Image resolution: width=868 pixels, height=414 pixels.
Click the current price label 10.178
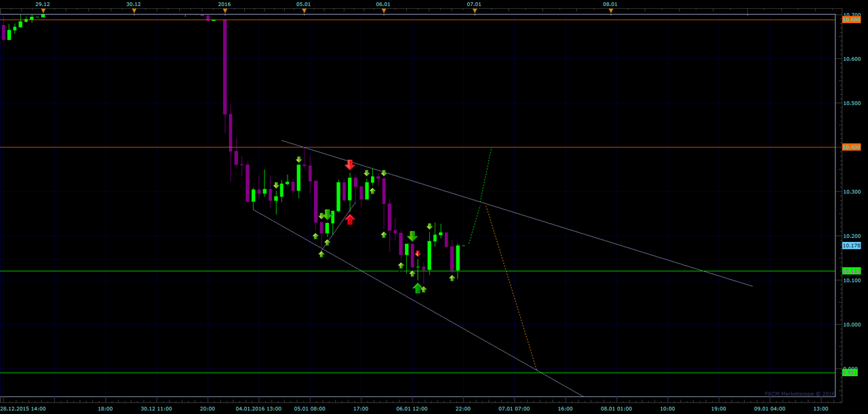(x=851, y=245)
